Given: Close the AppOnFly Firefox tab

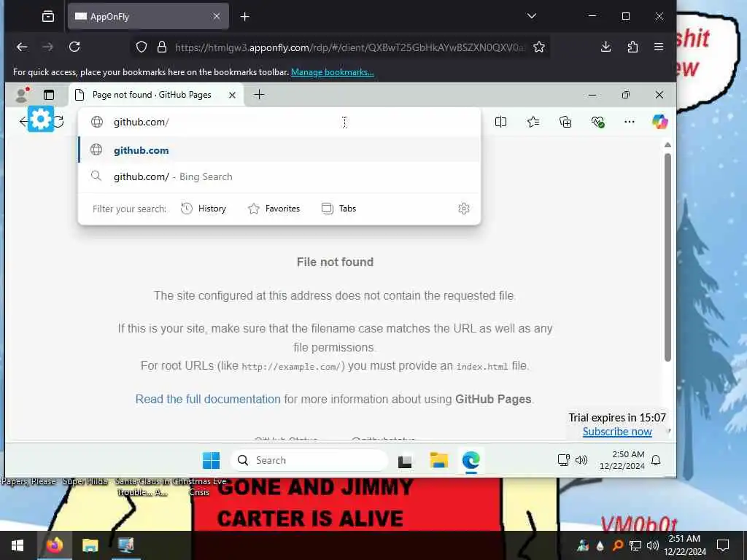Looking at the screenshot, I should coord(216,17).
